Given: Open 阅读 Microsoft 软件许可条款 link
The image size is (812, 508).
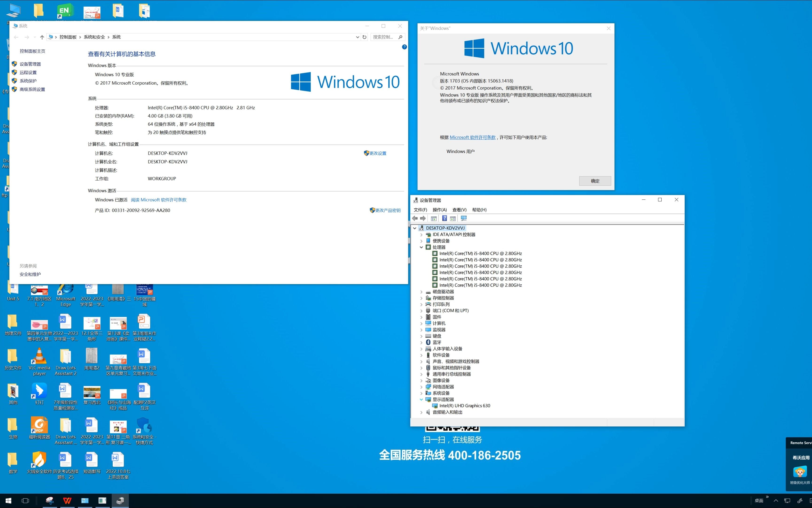Looking at the screenshot, I should (158, 200).
